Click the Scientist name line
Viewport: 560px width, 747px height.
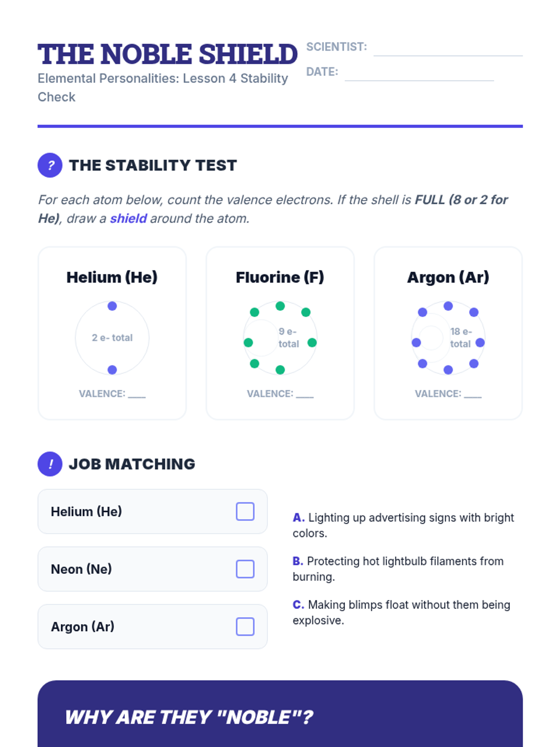coord(448,49)
